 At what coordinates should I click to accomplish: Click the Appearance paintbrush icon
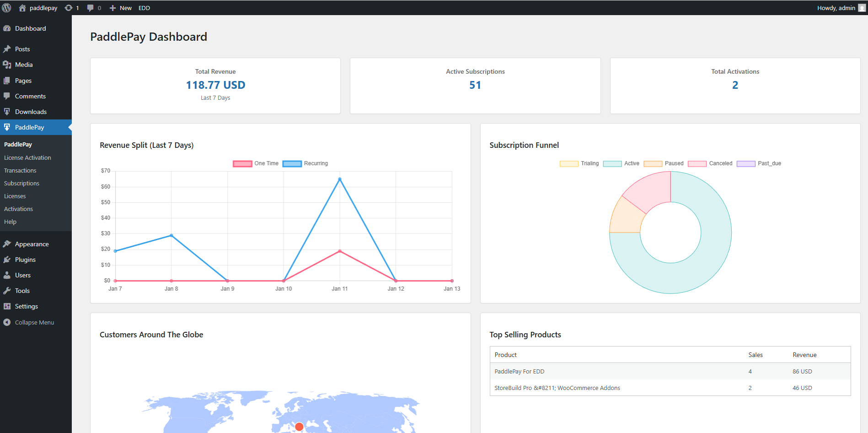(x=7, y=244)
